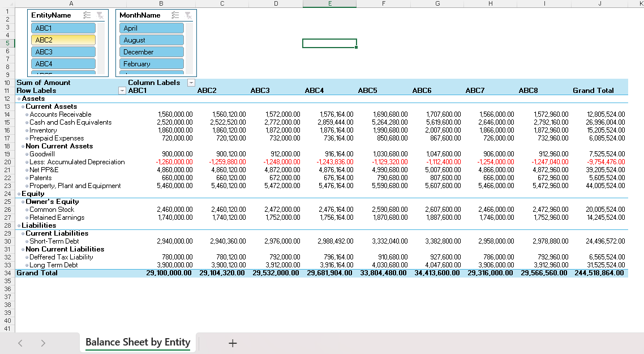Select column E by clicking its header
644x354 pixels.
tap(329, 3)
